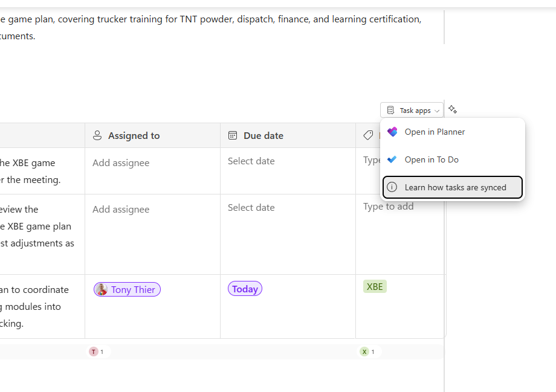This screenshot has width=556, height=392.
Task: Select Learn how tasks are synced
Action: pos(455,187)
